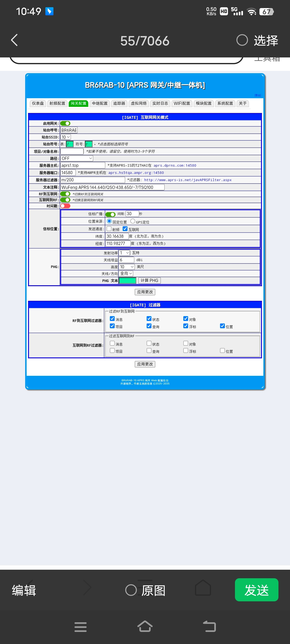The image size is (290, 644).
Task: Tap the recent apps menu icon
Action: [80, 627]
